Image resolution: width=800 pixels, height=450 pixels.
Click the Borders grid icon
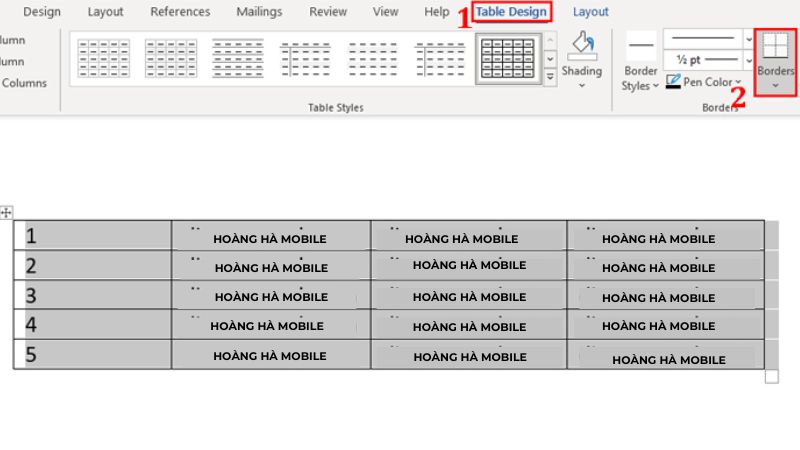776,46
